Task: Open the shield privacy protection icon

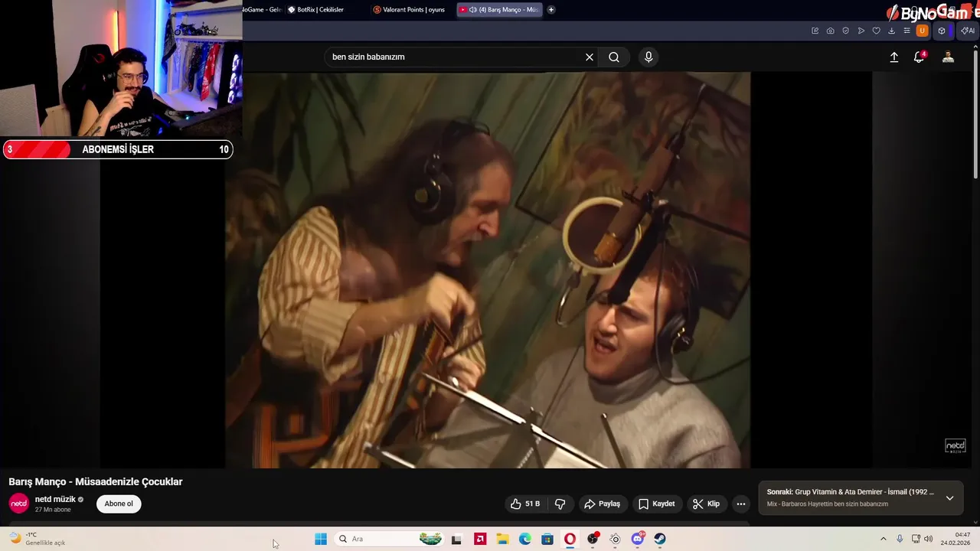Action: click(845, 31)
